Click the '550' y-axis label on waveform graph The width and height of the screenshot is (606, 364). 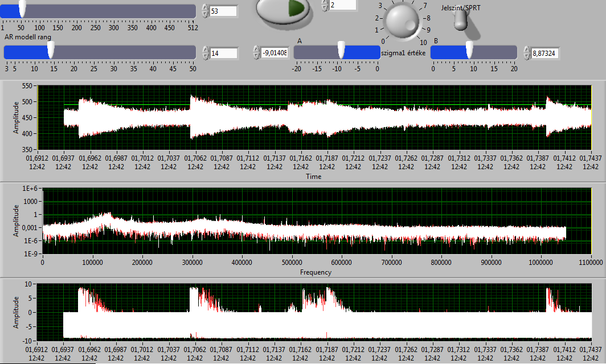(x=27, y=86)
